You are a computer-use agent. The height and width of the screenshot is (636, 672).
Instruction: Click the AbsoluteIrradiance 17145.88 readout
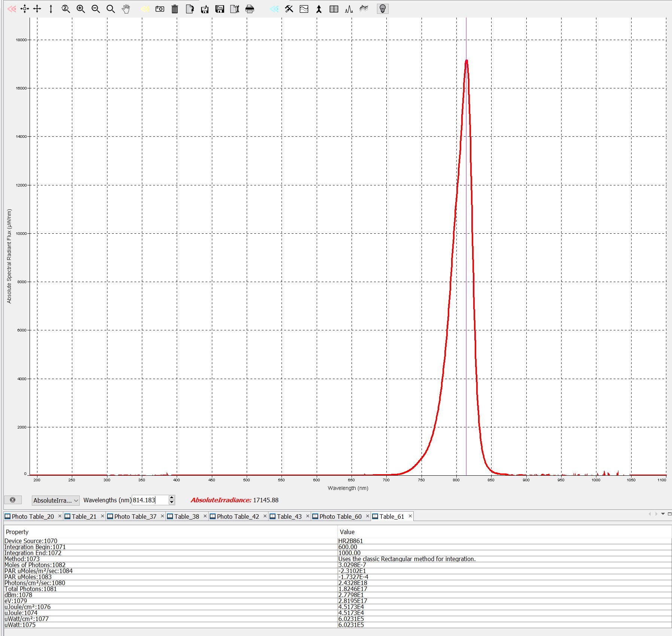pyautogui.click(x=235, y=500)
